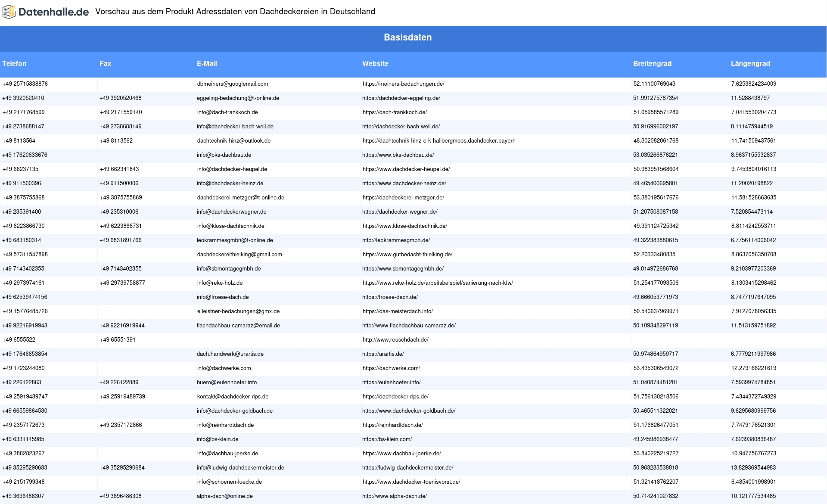
Task: Select the Breitengrad column header
Action: (652, 63)
